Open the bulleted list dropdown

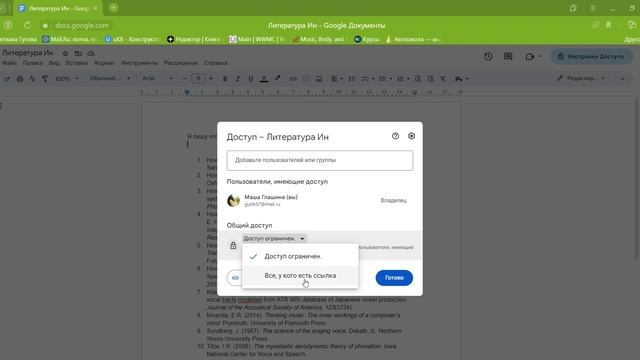point(385,78)
